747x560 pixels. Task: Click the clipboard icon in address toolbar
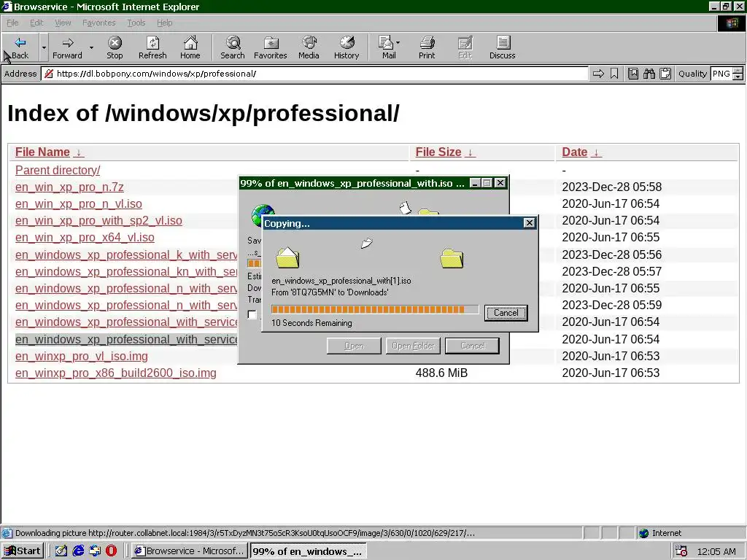(665, 74)
